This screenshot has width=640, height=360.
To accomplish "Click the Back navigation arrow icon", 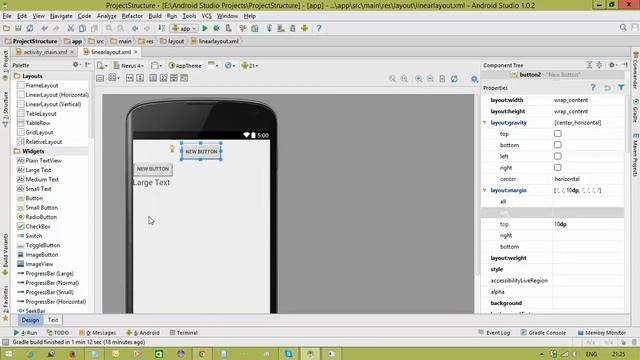I will (135, 28).
